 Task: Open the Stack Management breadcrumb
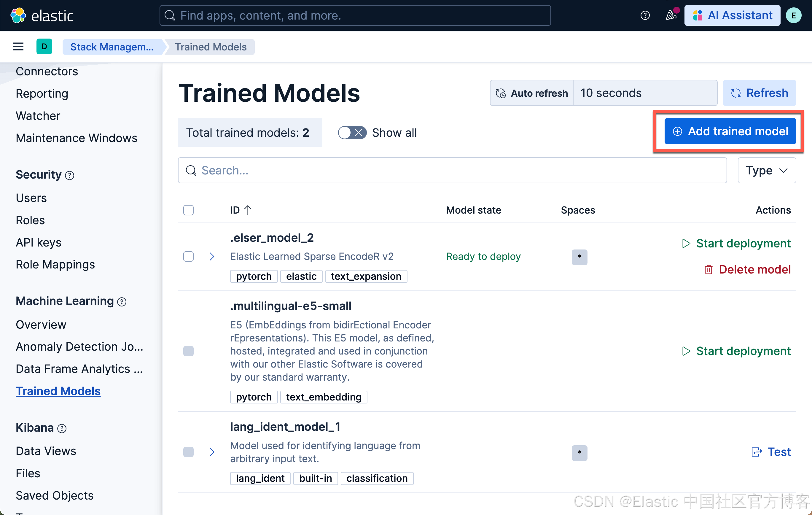[x=112, y=47]
